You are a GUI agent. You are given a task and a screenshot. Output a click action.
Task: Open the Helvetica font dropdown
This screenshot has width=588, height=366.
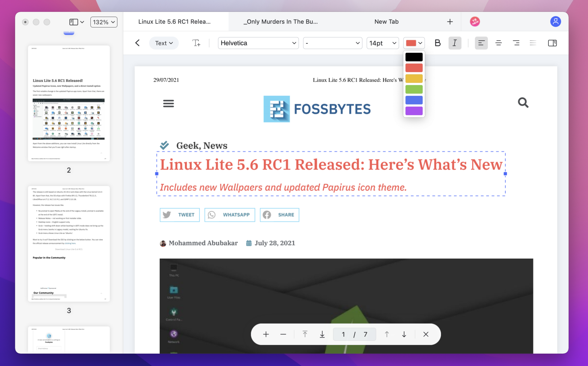pyautogui.click(x=258, y=43)
